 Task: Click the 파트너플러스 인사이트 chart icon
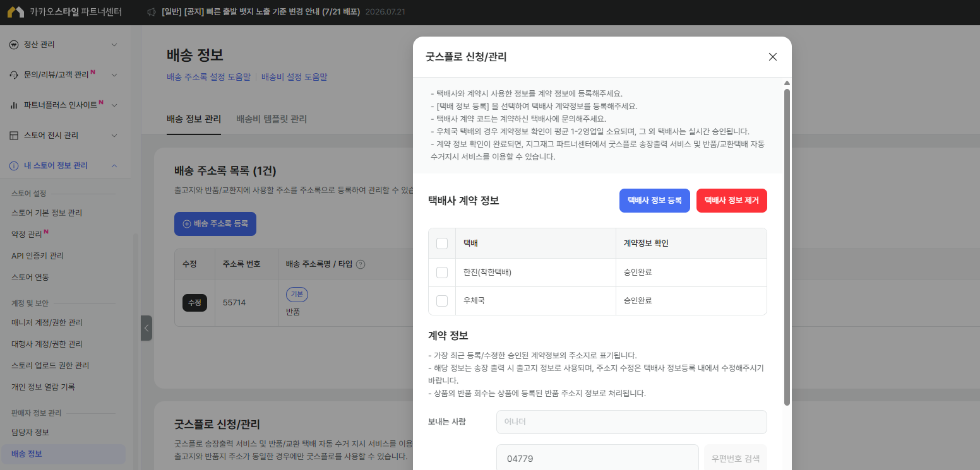pos(14,105)
